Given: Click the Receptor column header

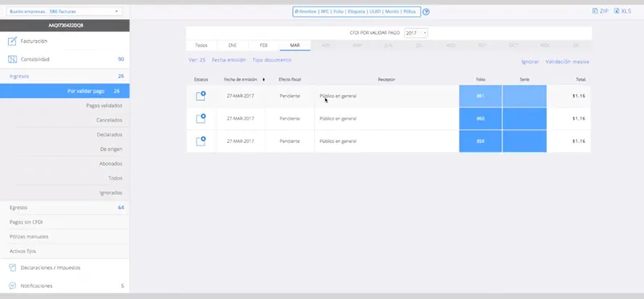Looking at the screenshot, I should click(386, 80).
